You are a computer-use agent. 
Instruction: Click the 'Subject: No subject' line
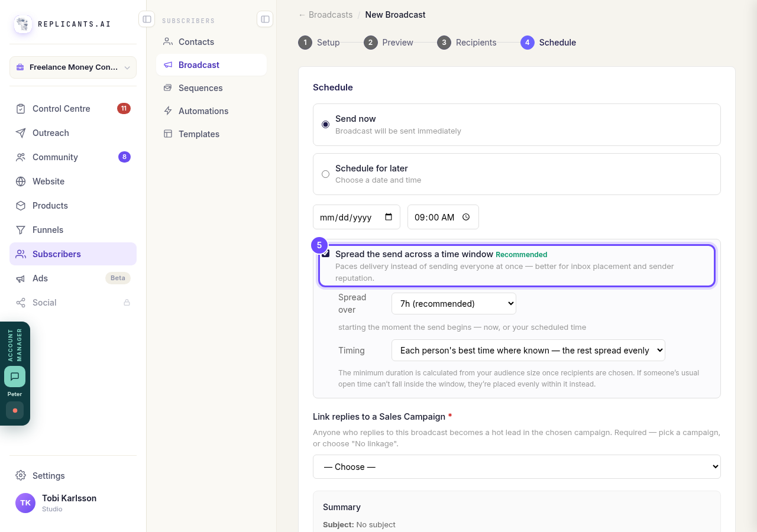pos(359,525)
